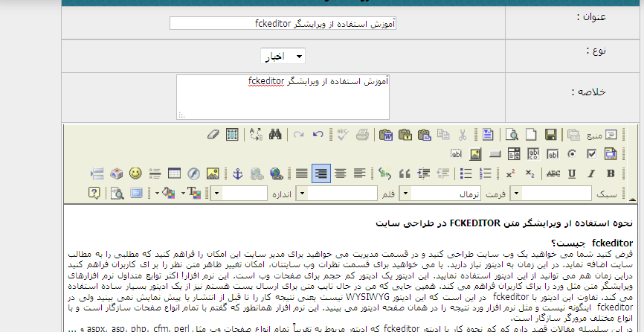Open the نوع dropdown showing اخبار

[283, 56]
